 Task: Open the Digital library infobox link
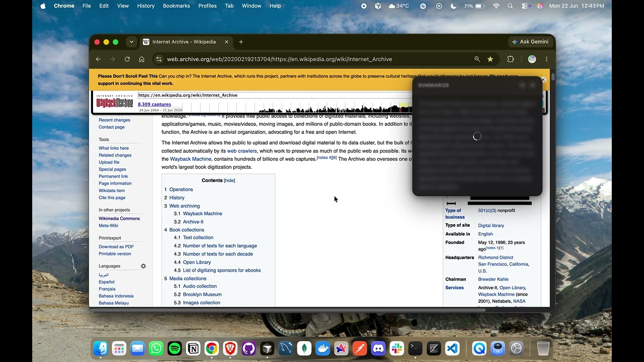(491, 226)
